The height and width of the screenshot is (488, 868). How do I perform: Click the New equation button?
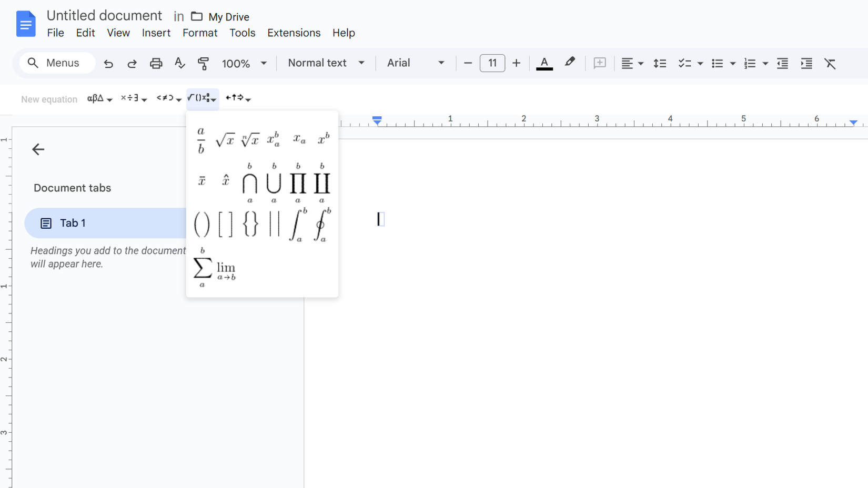click(x=49, y=99)
